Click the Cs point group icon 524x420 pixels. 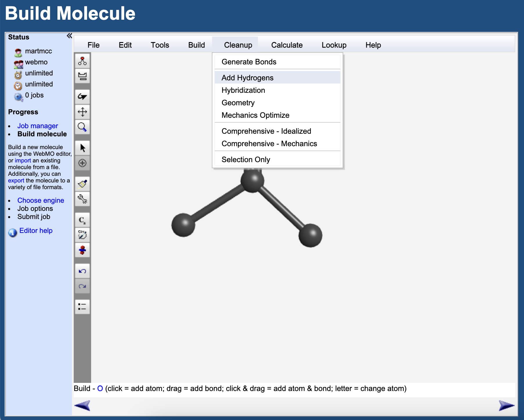pyautogui.click(x=82, y=220)
